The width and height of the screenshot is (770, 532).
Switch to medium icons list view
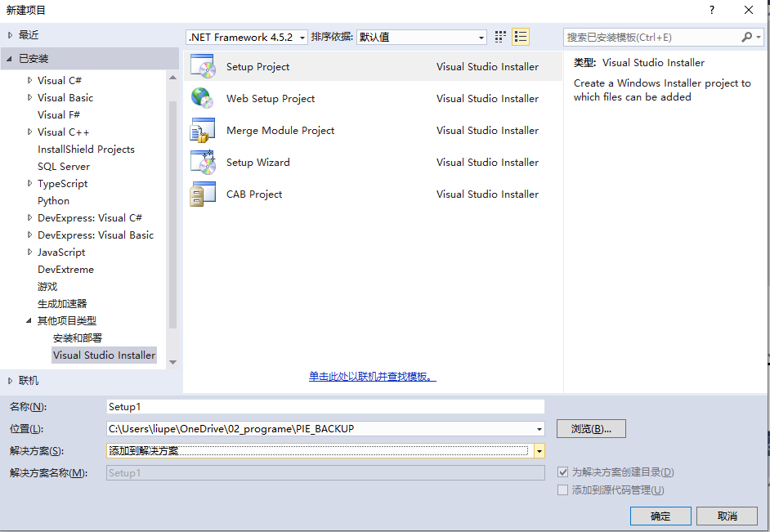click(x=521, y=37)
